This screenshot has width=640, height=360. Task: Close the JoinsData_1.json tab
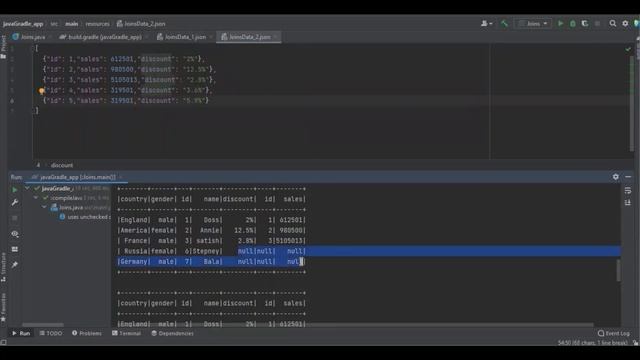pyautogui.click(x=211, y=37)
